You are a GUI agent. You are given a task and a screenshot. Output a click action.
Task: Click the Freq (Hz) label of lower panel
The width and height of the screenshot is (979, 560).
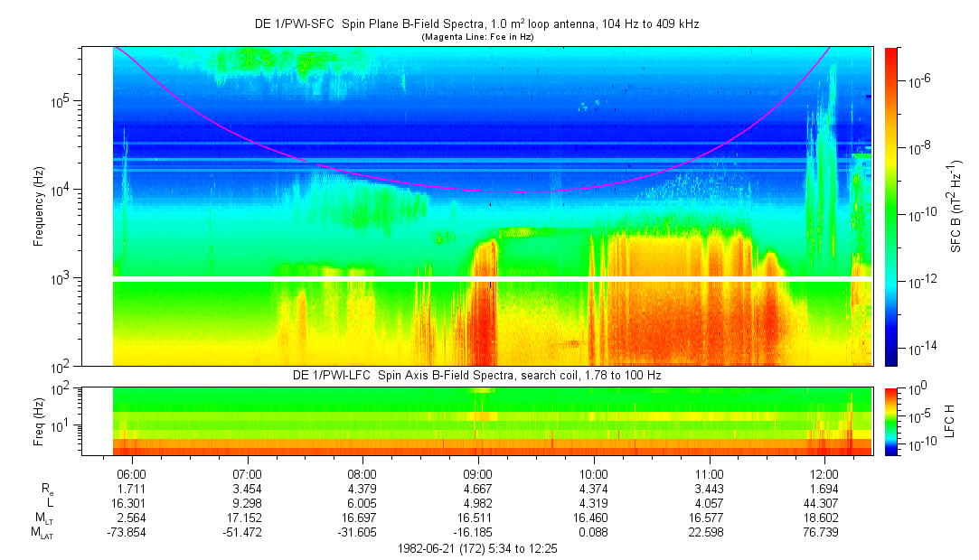tap(40, 420)
